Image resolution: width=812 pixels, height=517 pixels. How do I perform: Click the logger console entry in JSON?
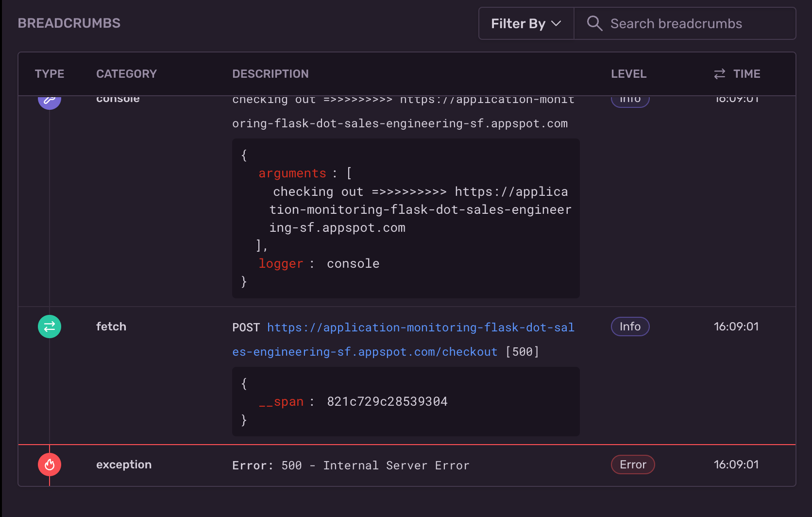tap(319, 263)
